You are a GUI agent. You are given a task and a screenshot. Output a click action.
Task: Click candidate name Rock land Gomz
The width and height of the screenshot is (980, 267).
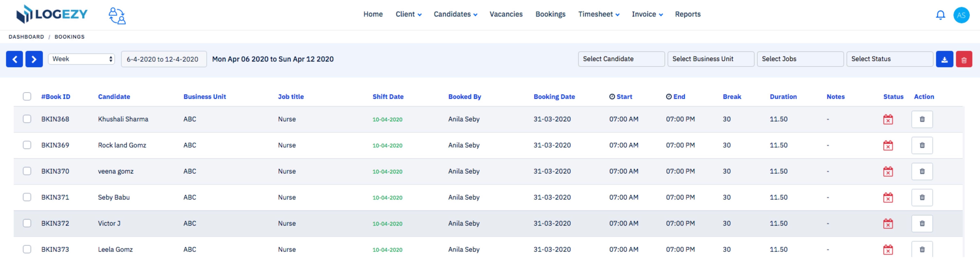(122, 145)
